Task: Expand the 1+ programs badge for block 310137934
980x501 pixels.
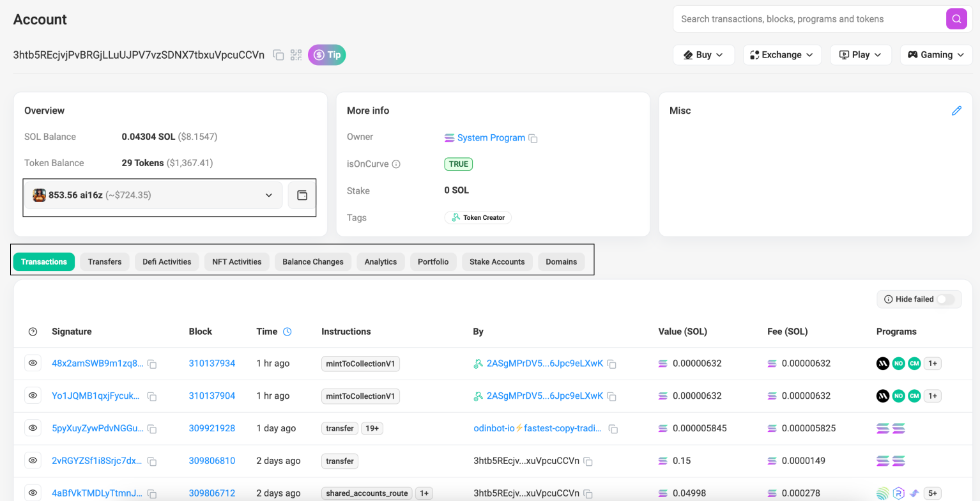Action: (933, 364)
